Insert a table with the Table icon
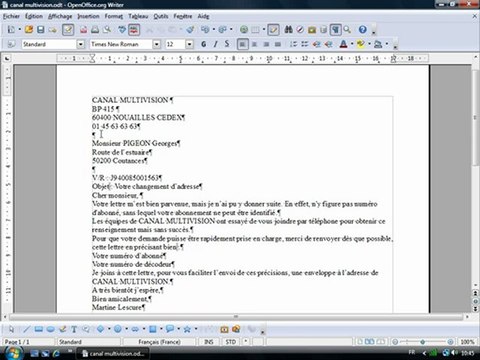Image resolution: width=480 pixels, height=360 pixels. 255,30
